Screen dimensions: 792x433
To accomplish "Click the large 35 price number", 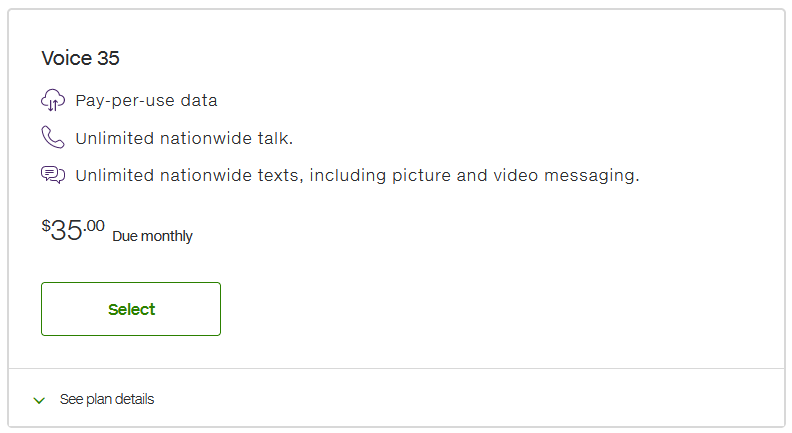I will click(x=67, y=231).
